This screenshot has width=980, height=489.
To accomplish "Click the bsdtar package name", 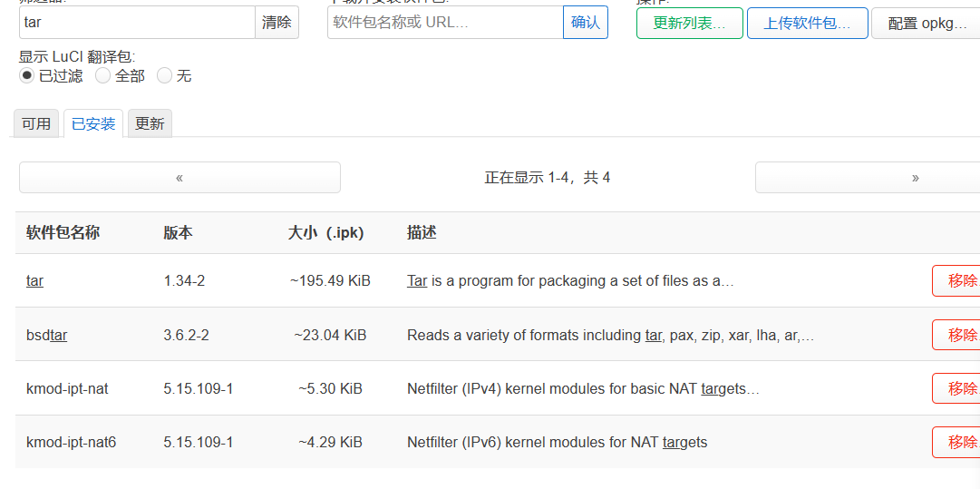I will [x=47, y=335].
